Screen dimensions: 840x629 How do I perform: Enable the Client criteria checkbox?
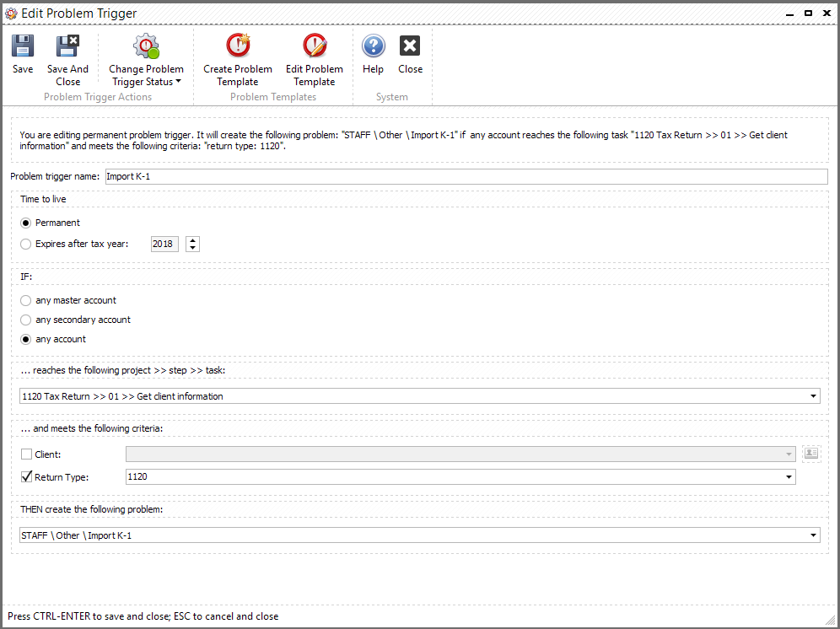coord(26,454)
